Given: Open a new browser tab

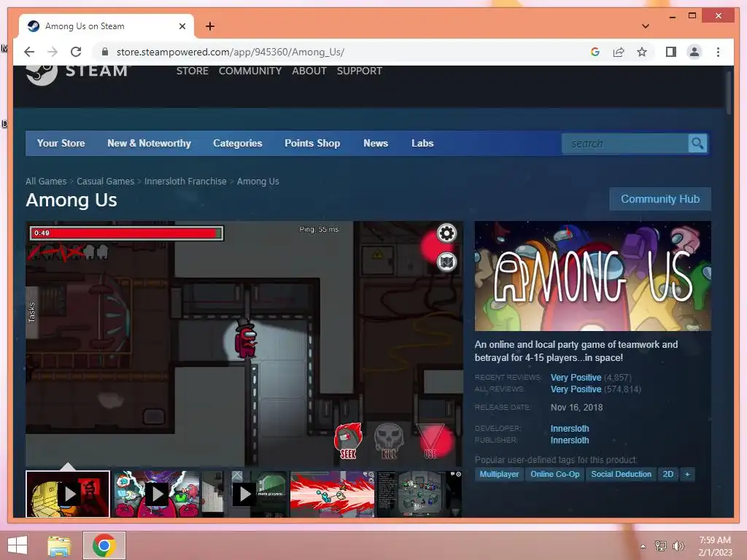Looking at the screenshot, I should pos(209,26).
